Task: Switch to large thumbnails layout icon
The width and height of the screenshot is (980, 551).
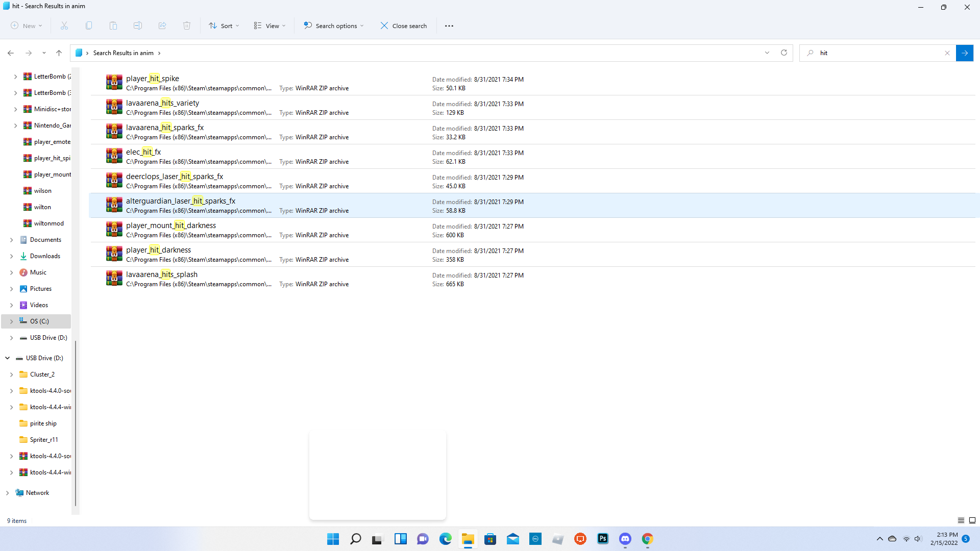Action: coord(972,520)
